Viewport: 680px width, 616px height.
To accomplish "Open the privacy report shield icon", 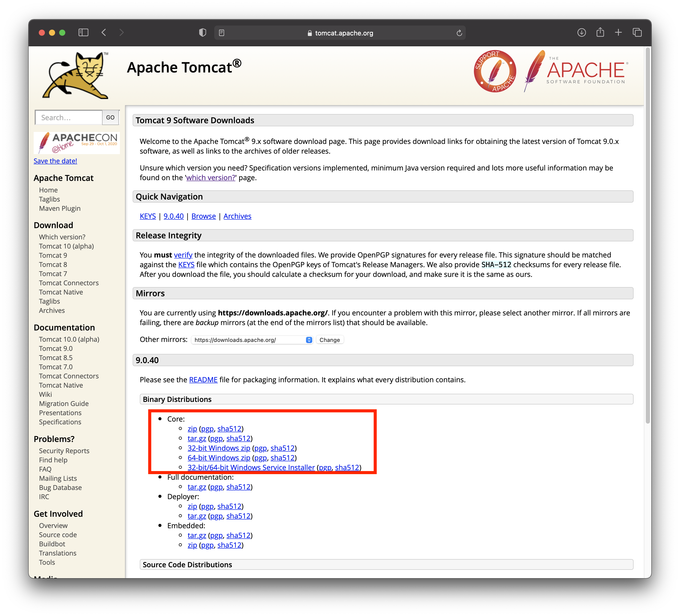I will [202, 33].
